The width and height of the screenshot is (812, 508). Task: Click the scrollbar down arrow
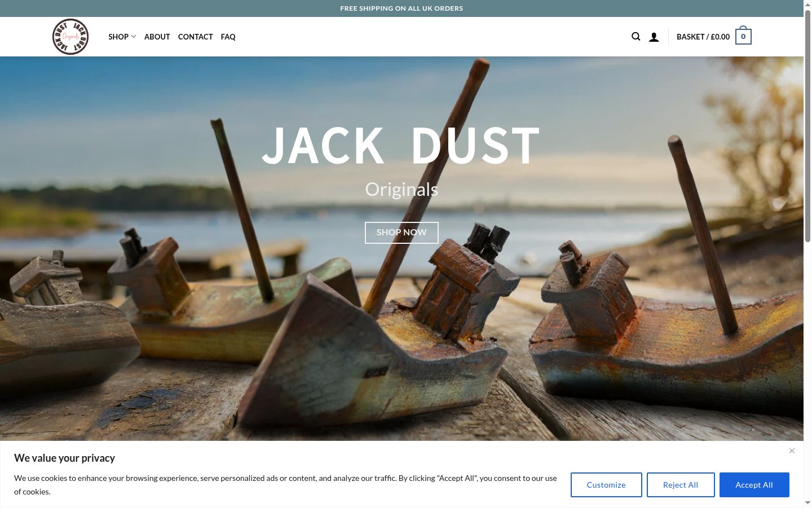pyautogui.click(x=807, y=503)
